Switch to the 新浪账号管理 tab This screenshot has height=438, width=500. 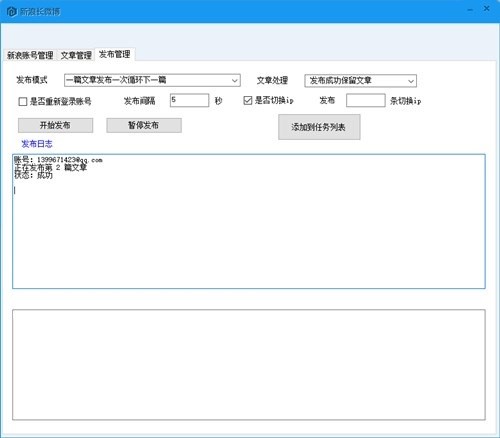[x=30, y=55]
